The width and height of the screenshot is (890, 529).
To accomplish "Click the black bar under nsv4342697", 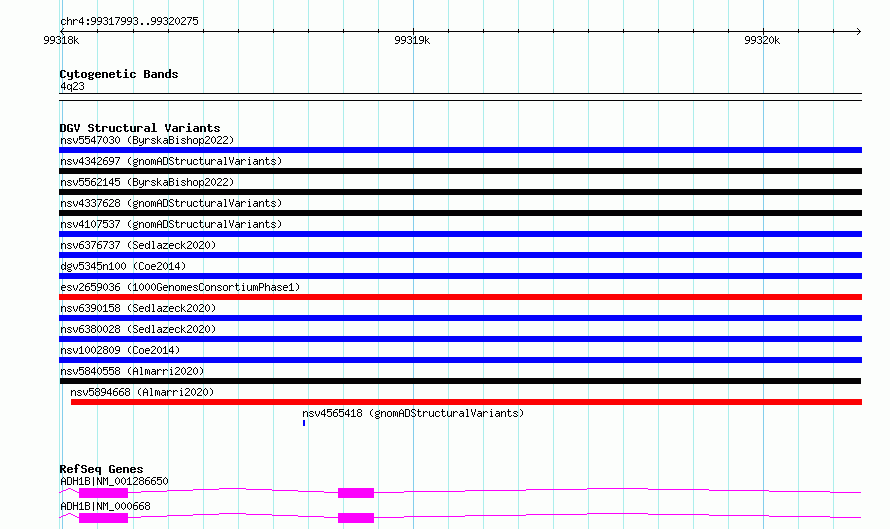I will (460, 171).
